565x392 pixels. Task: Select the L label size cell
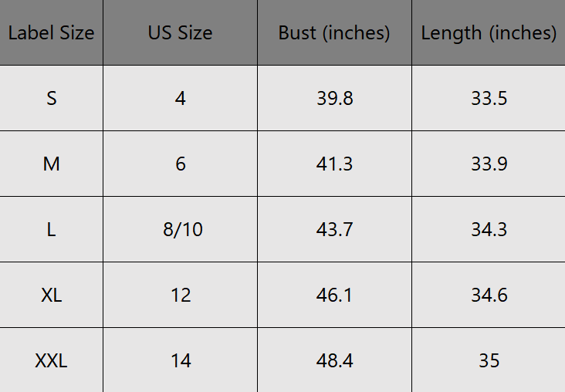point(51,229)
